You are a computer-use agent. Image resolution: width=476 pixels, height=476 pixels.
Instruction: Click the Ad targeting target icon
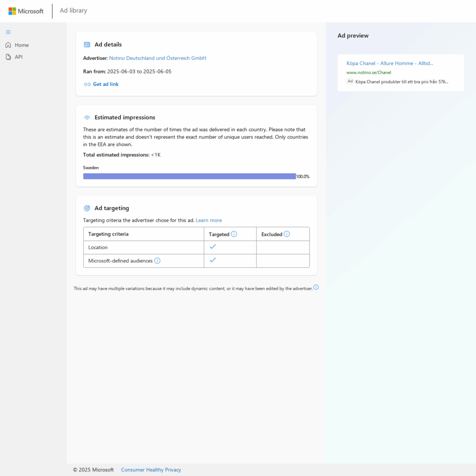tap(87, 208)
